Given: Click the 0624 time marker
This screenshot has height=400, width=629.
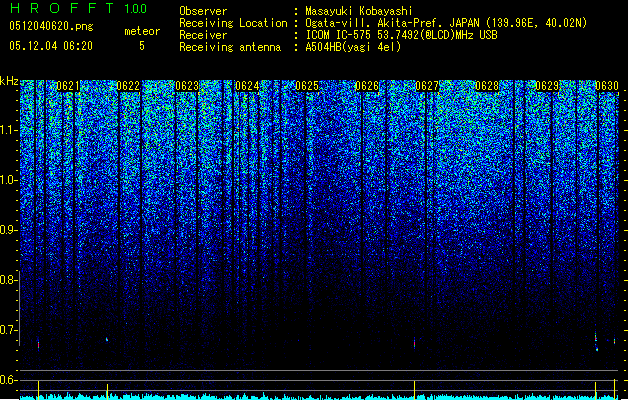Looking at the screenshot, I should [x=247, y=86].
